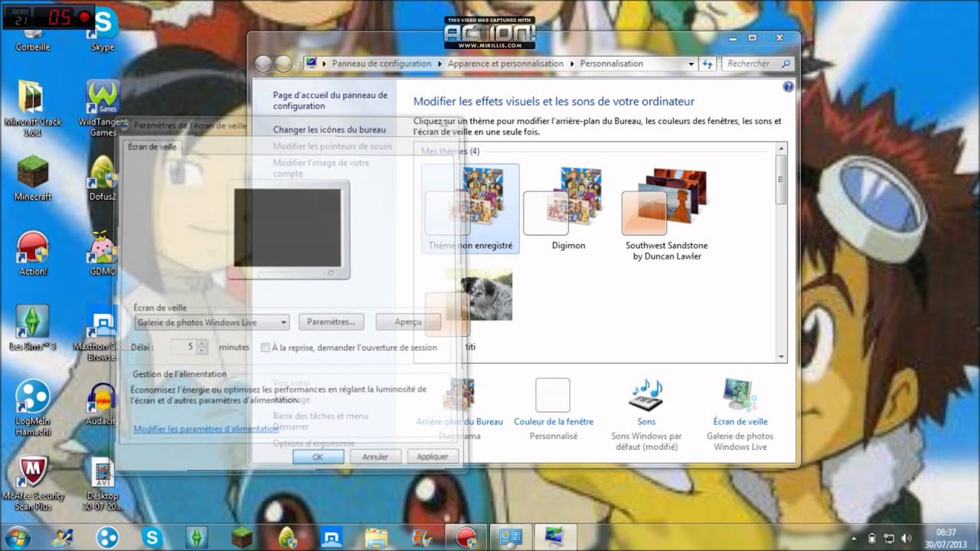Open the Sons settings link
The image size is (980, 551).
pyautogui.click(x=646, y=414)
